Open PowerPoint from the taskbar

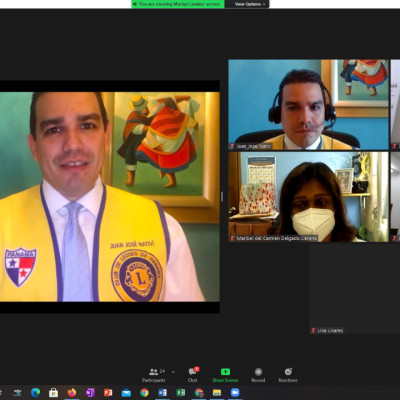[108, 392]
